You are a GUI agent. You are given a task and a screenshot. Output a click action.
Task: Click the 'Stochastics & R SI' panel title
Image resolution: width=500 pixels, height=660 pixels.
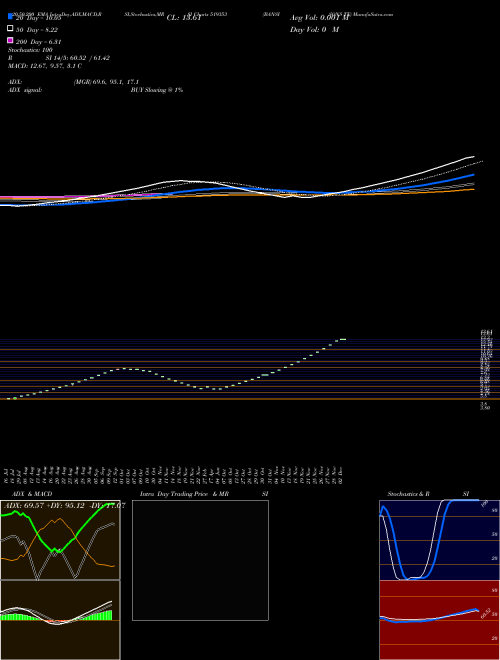pos(428,494)
